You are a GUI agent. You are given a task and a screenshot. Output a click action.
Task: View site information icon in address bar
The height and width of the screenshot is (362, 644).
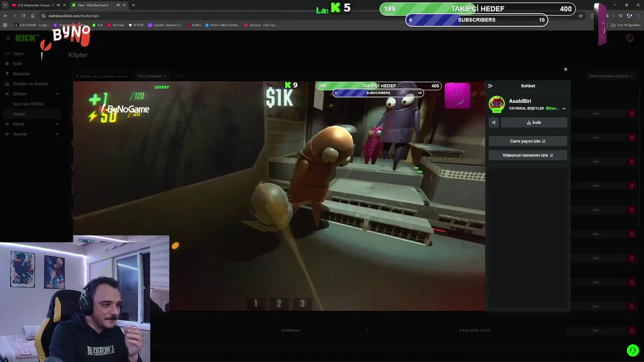pyautogui.click(x=44, y=16)
